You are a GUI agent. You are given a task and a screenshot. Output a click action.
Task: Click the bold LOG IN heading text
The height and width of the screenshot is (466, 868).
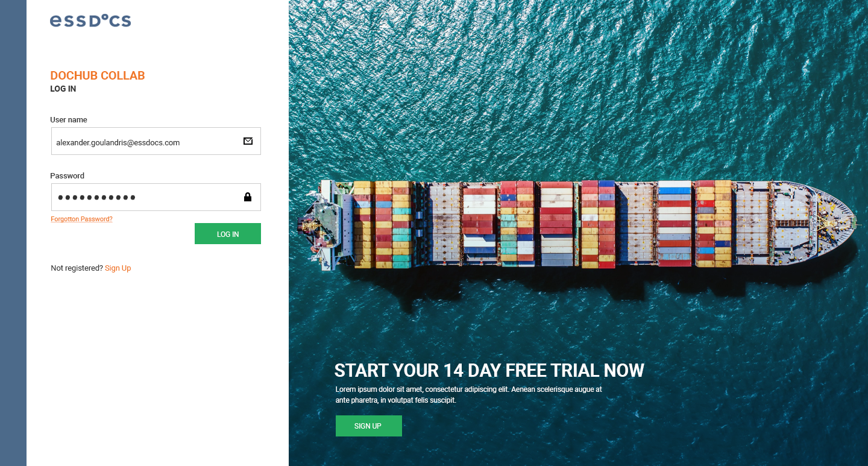pos(63,89)
